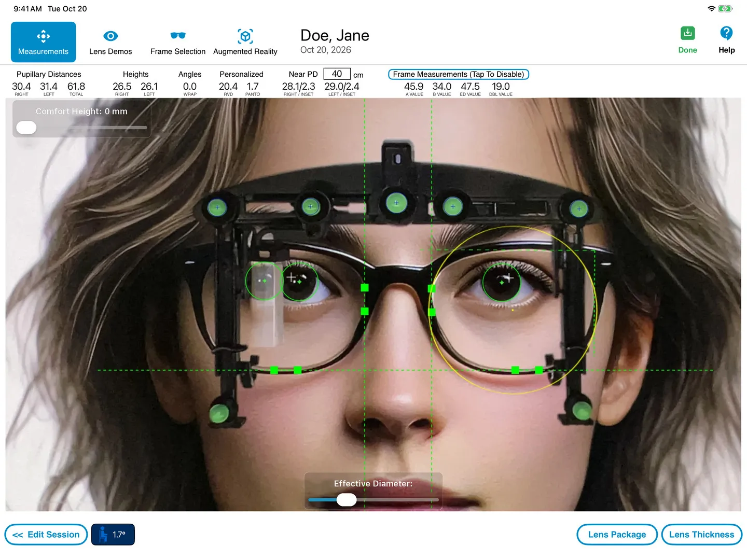Select DBL value 19.0
This screenshot has height=560, width=747.
coord(501,87)
